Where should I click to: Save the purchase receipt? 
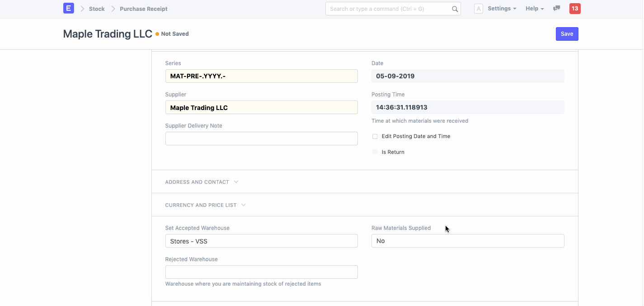(567, 34)
